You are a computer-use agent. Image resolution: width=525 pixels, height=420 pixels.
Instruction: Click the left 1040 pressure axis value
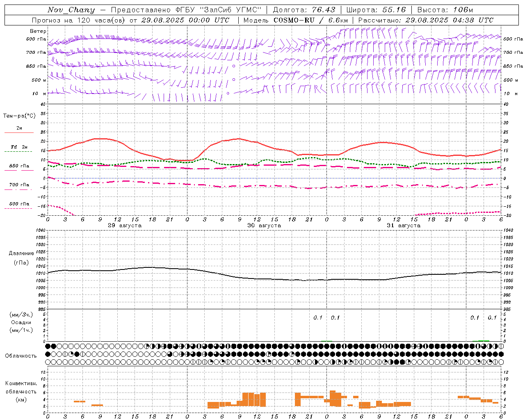click(41, 231)
